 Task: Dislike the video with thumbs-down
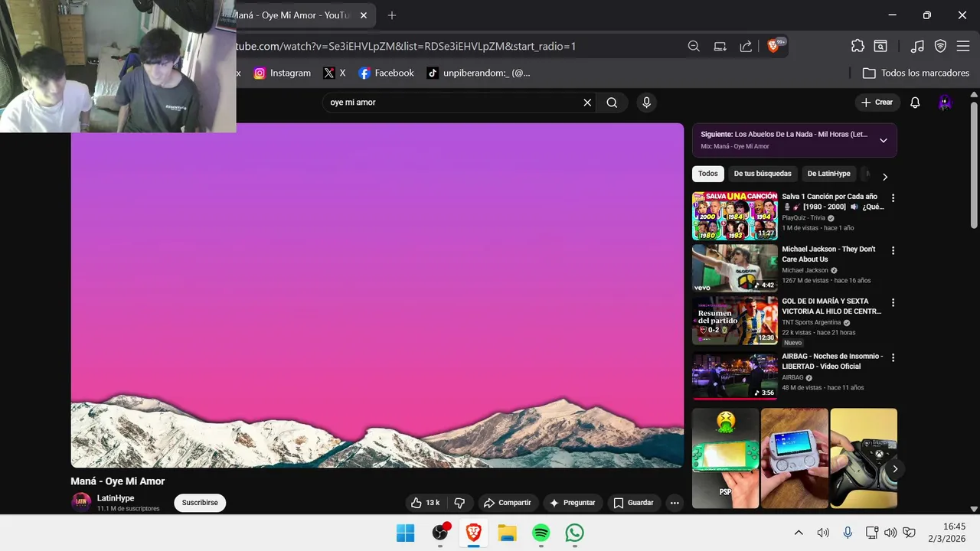(x=460, y=503)
